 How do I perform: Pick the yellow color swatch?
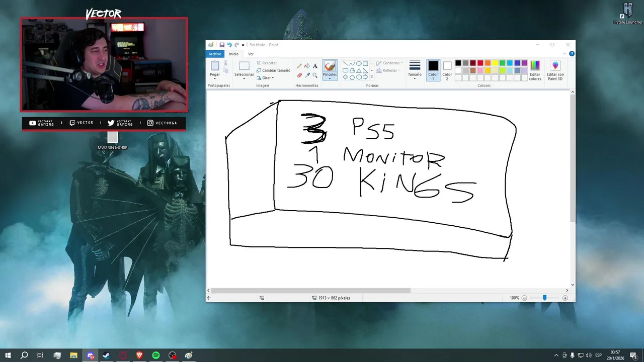[x=495, y=63]
